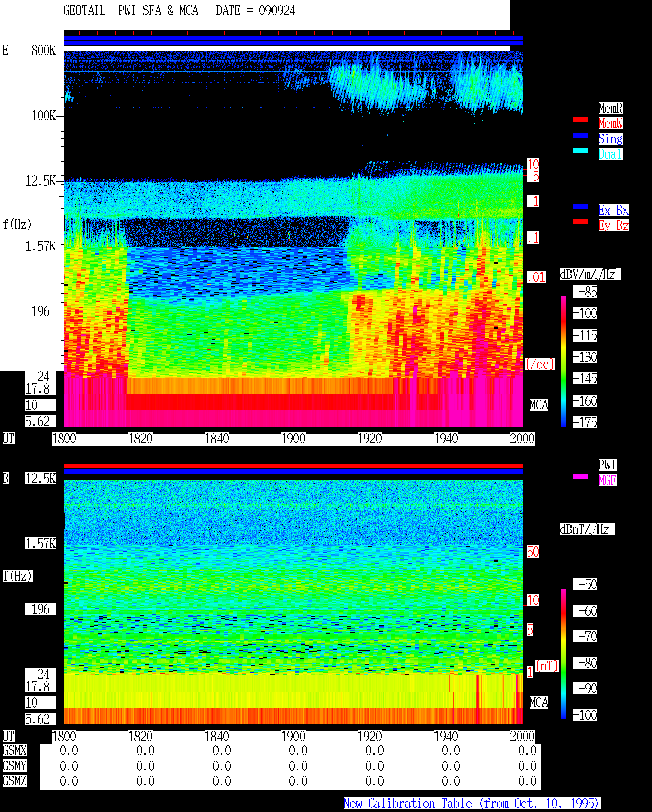Click the red 50 tick beside the B spectrogram

tap(533, 552)
